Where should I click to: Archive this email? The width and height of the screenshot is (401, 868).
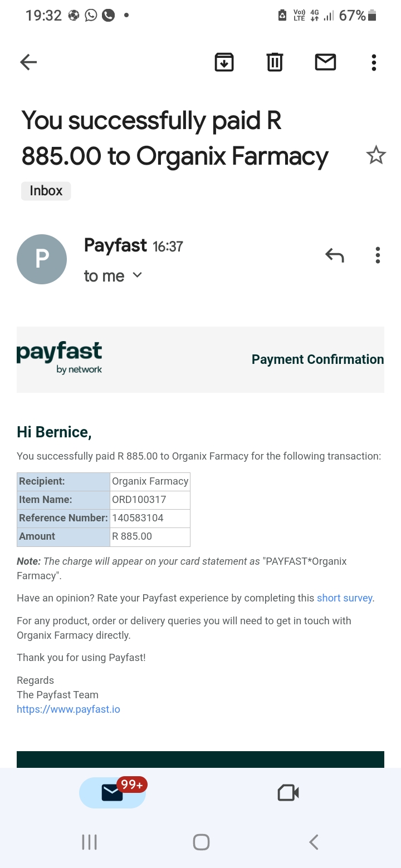pos(224,62)
